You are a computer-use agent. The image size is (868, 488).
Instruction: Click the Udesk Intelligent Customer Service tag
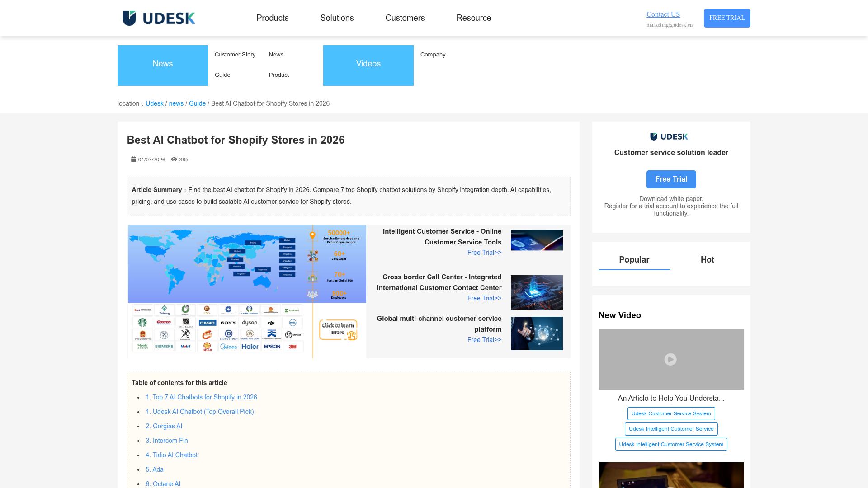pos(671,429)
